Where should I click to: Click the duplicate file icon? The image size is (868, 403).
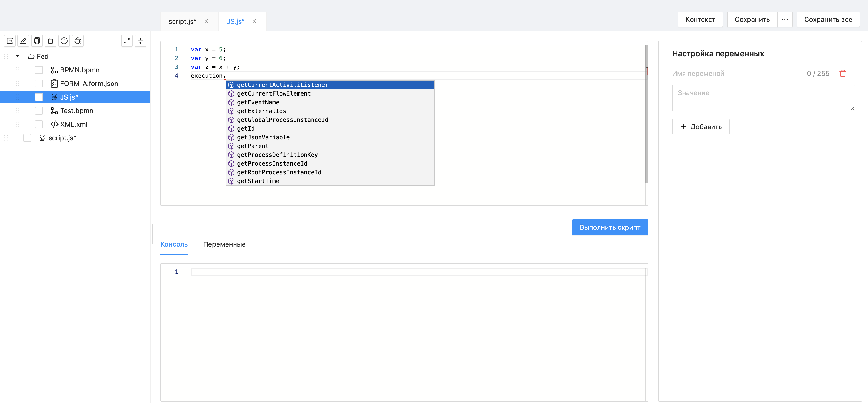(37, 41)
